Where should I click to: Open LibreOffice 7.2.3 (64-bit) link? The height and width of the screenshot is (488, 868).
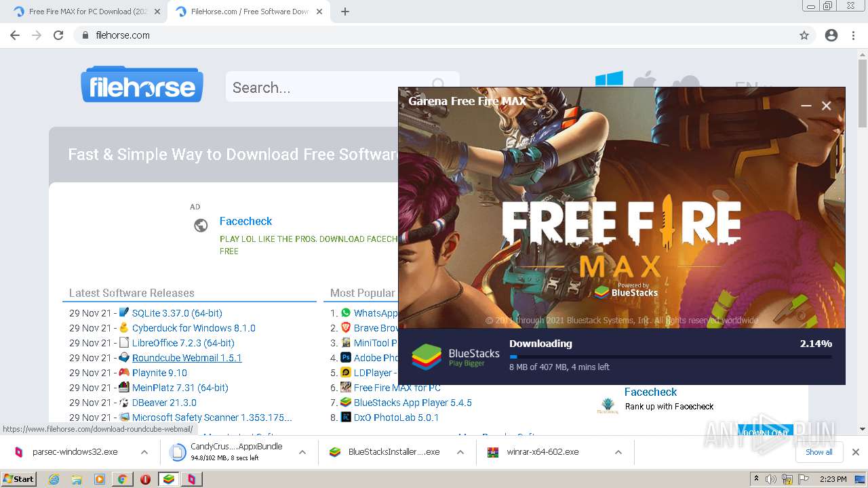click(183, 343)
